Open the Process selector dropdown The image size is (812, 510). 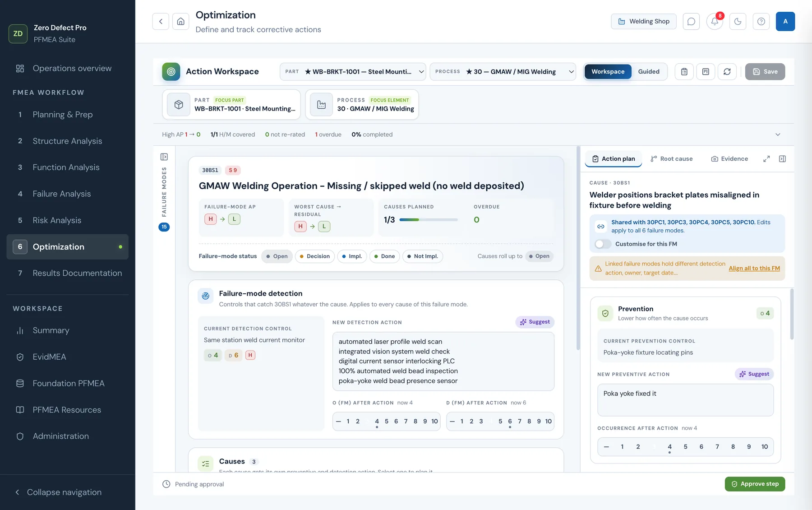[x=503, y=72]
